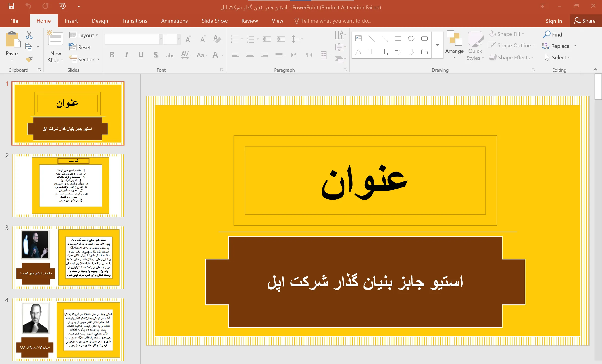Save the presentation with the floppy disk icon
Image resolution: width=602 pixels, height=364 pixels.
[x=11, y=6]
